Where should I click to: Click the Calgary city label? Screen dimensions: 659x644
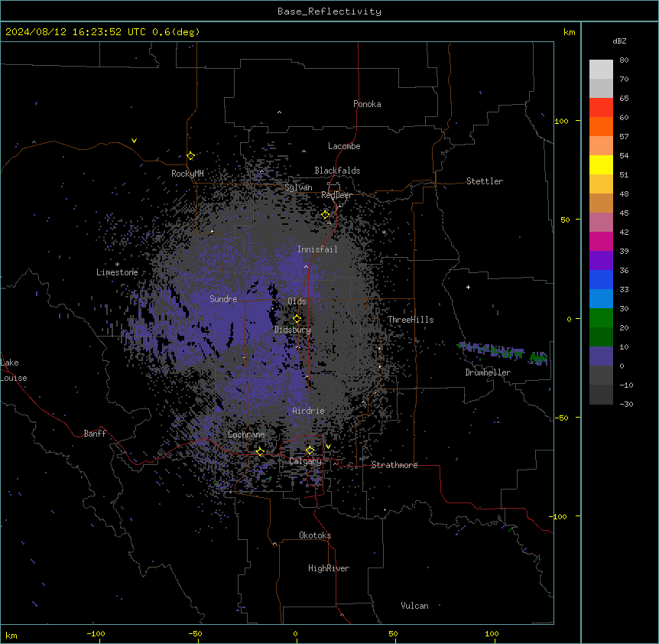tap(306, 461)
